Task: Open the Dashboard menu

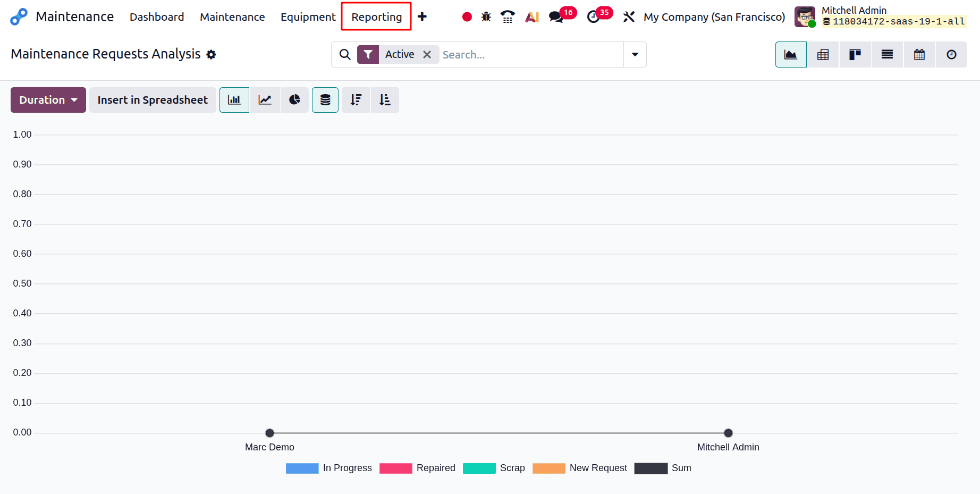Action: click(157, 17)
